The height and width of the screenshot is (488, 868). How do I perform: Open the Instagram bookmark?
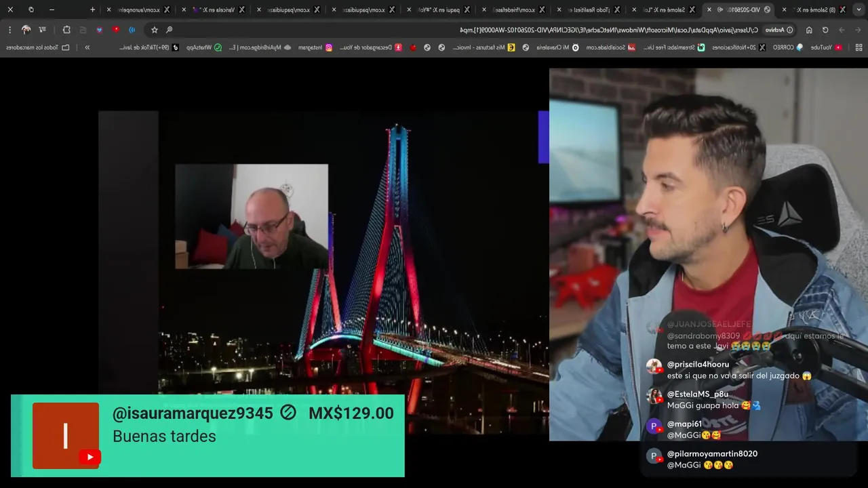[315, 47]
